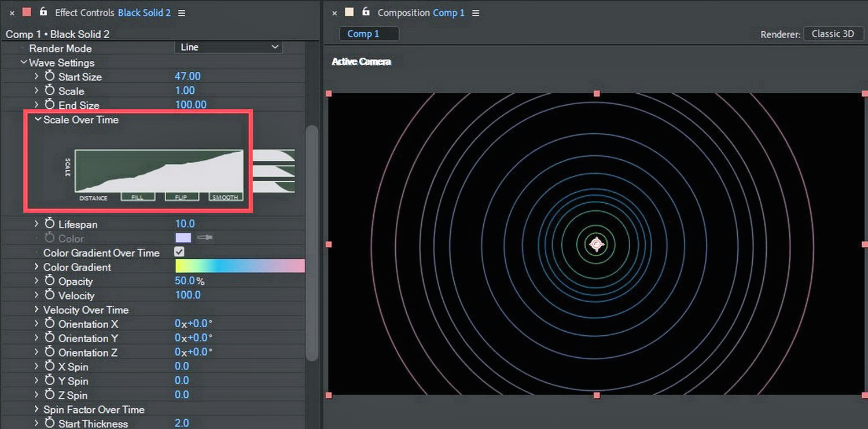Expand Velocity Over Time section
This screenshot has width=868, height=429.
pyautogui.click(x=36, y=310)
